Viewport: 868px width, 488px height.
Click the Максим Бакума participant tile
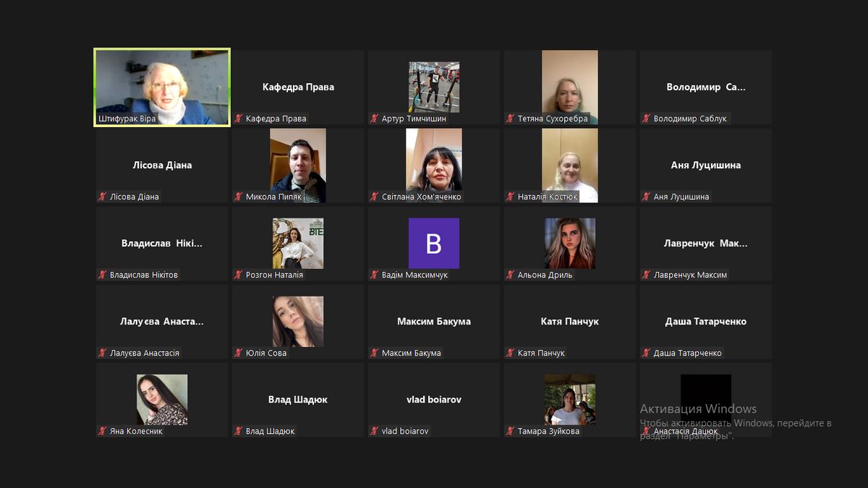pyautogui.click(x=434, y=322)
